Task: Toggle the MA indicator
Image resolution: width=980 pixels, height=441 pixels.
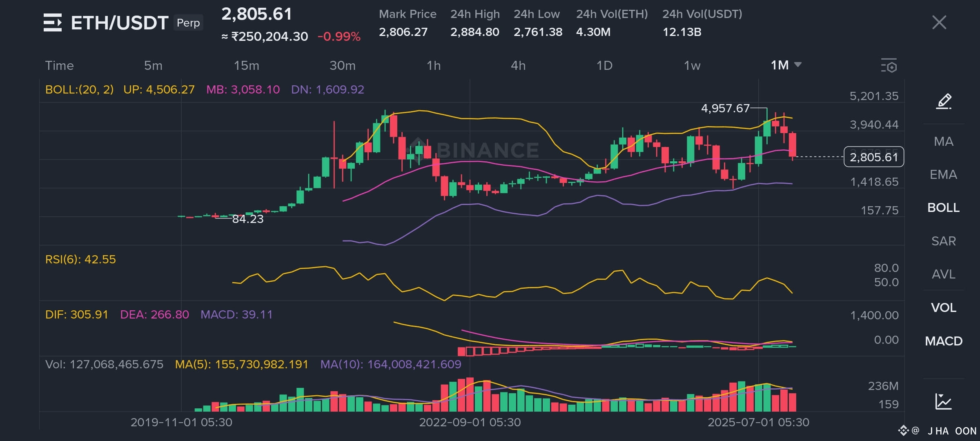Action: click(x=944, y=141)
